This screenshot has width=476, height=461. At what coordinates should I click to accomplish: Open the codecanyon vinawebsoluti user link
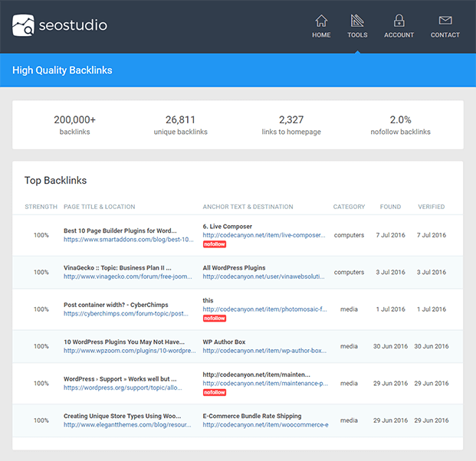point(264,276)
